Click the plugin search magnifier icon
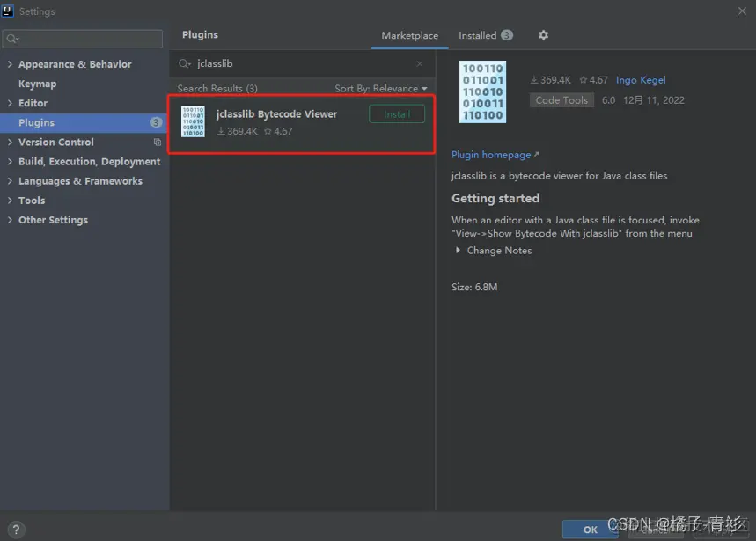 point(184,63)
